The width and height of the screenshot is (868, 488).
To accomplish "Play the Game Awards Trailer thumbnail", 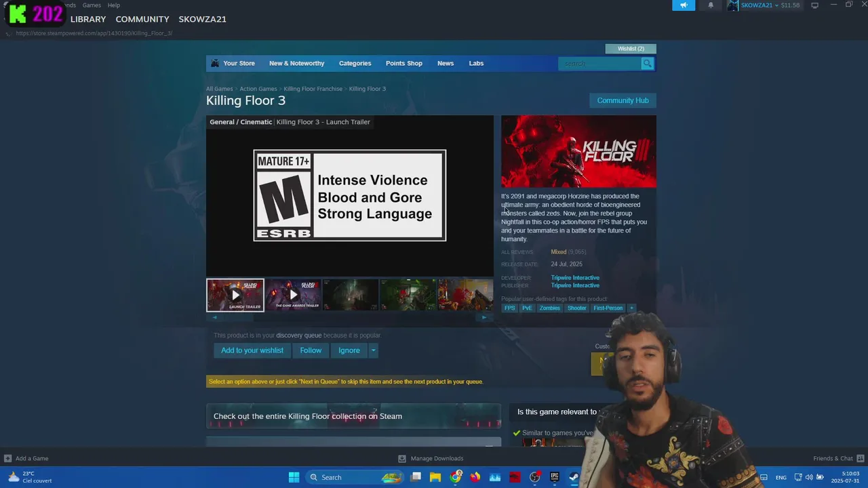I will [x=293, y=295].
